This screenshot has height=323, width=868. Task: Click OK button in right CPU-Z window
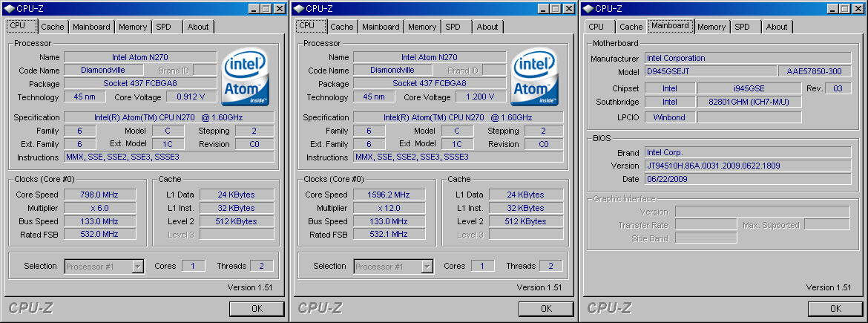click(x=836, y=309)
